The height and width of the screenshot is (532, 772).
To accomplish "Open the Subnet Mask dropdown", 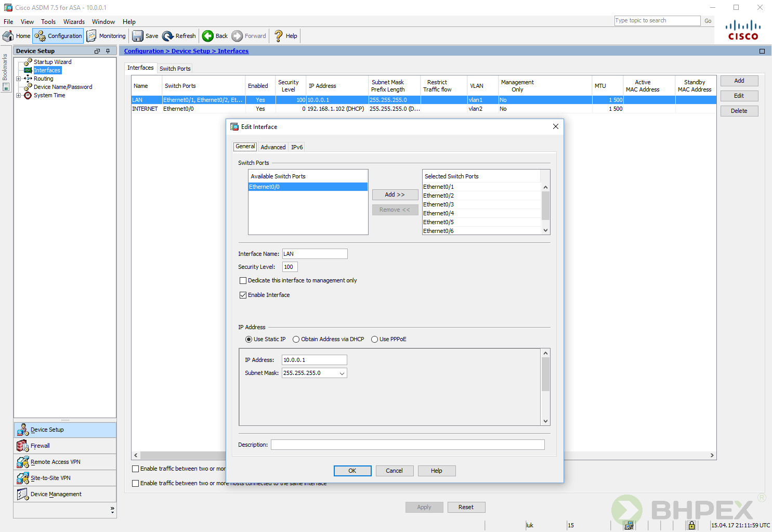I will point(342,373).
